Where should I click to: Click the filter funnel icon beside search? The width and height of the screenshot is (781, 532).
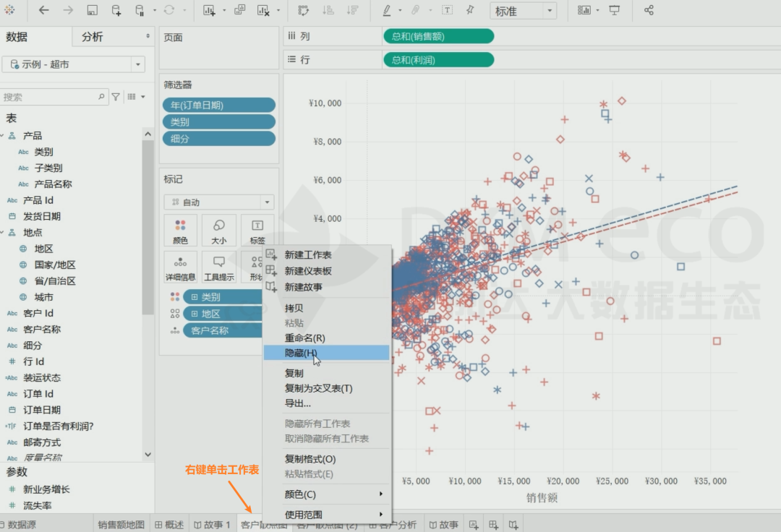pos(116,96)
